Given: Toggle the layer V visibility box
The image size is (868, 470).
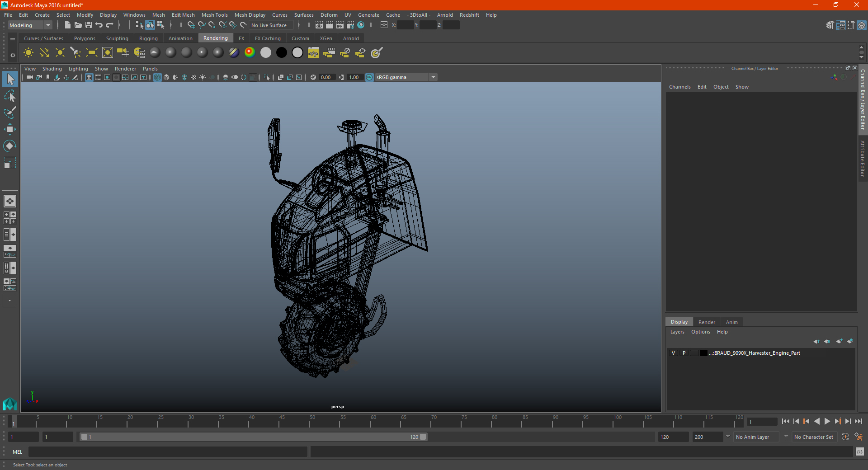Looking at the screenshot, I should tap(673, 353).
